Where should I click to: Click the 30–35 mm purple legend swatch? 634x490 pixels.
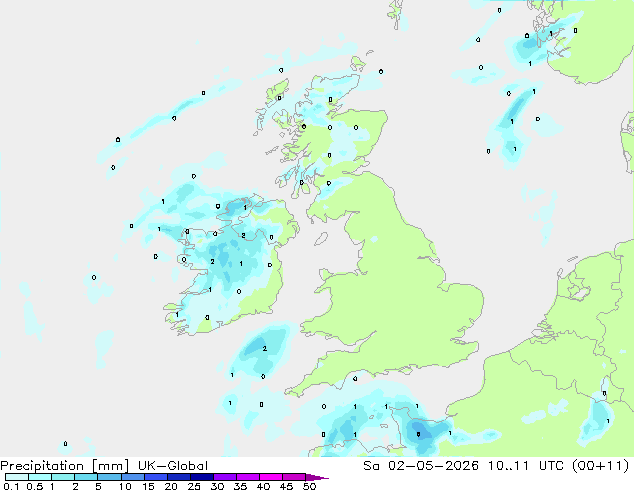(224, 477)
